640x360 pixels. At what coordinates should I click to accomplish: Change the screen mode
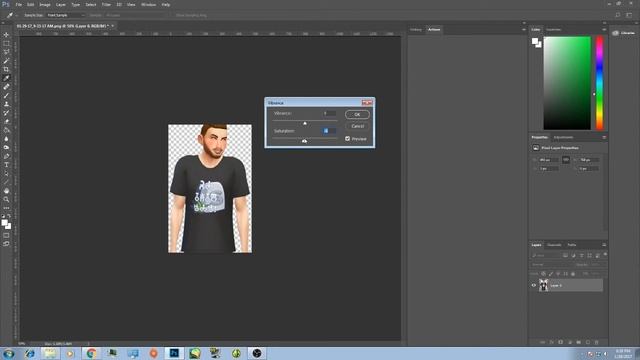(6, 244)
